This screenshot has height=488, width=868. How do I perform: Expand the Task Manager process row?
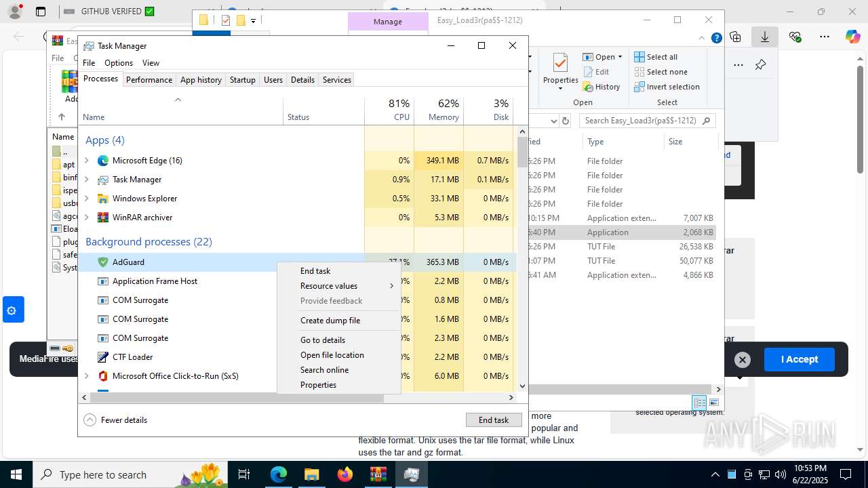click(86, 180)
